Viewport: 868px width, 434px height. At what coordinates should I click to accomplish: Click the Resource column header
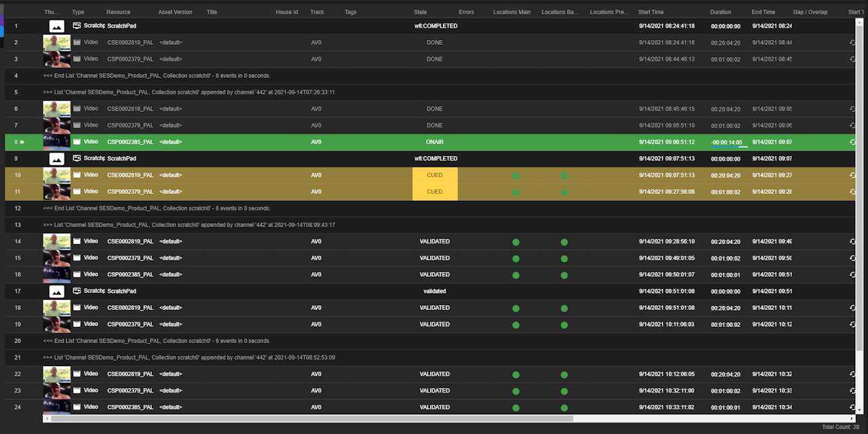[x=118, y=12]
